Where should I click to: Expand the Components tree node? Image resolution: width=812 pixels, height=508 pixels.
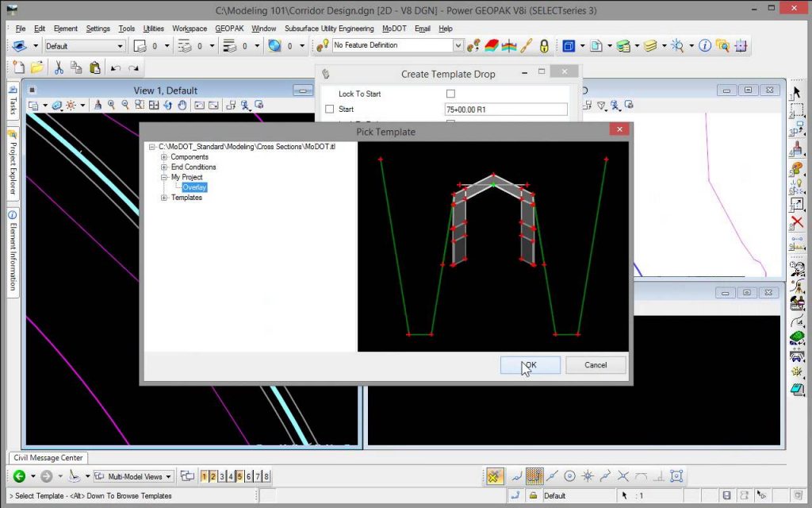(163, 157)
